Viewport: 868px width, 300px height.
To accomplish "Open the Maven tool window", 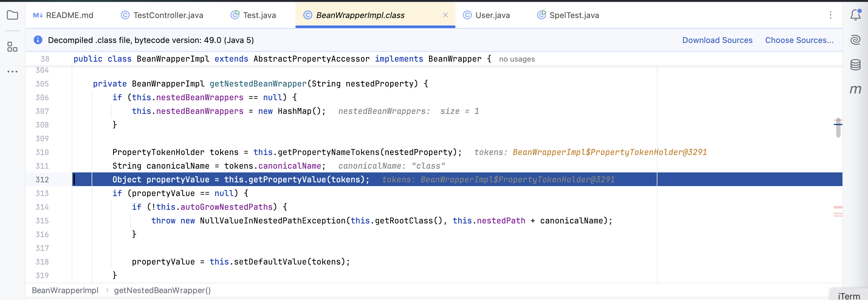I will coord(855,89).
